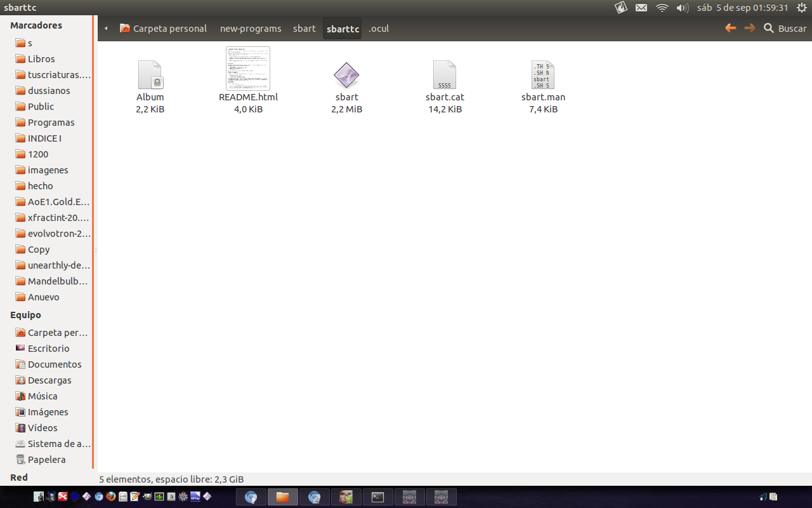The image size is (812, 508).
Task: Click the sbarttc path bar segment
Action: [343, 29]
